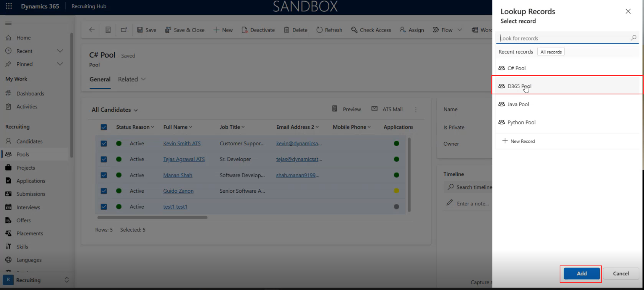Click the lookup search magnifier icon
Screen dimensions: 644x290
pos(634,38)
